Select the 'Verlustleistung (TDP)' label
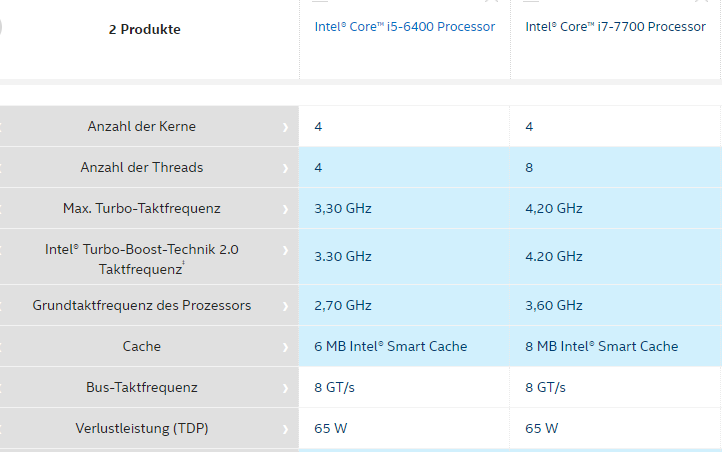Viewport: 722px width, 452px height. pos(142,429)
